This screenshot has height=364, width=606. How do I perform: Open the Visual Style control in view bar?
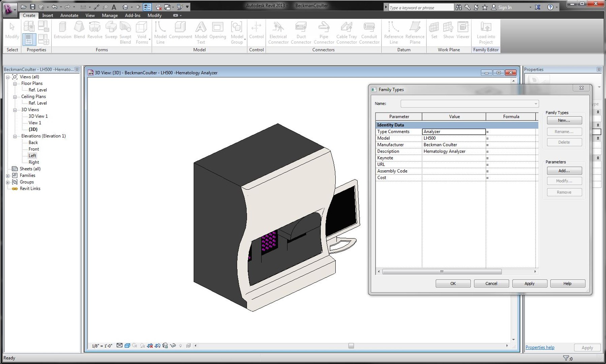coord(127,345)
